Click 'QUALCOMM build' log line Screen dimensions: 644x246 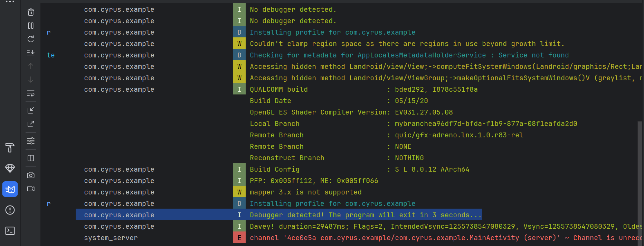(363, 89)
